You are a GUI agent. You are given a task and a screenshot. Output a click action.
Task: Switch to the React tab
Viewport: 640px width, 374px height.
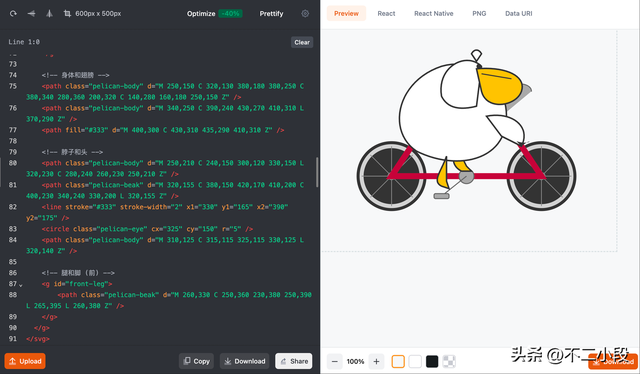click(386, 13)
